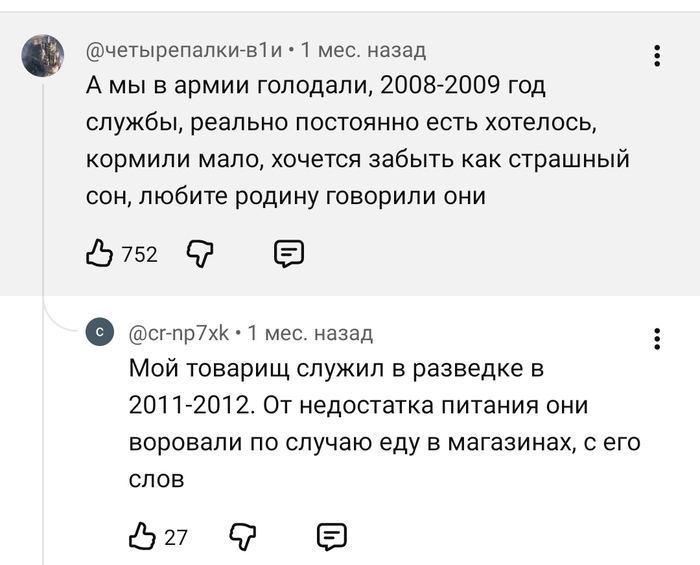Click the 27 likes count on the reply

pyautogui.click(x=176, y=538)
